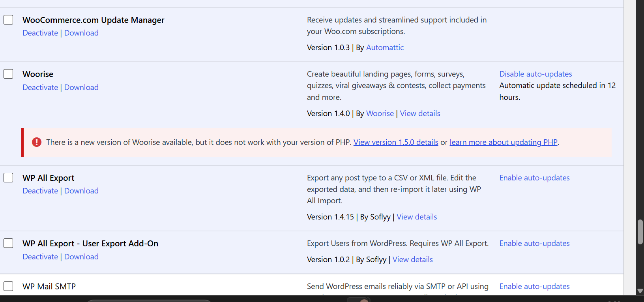Open the Automattic author link

tap(385, 47)
